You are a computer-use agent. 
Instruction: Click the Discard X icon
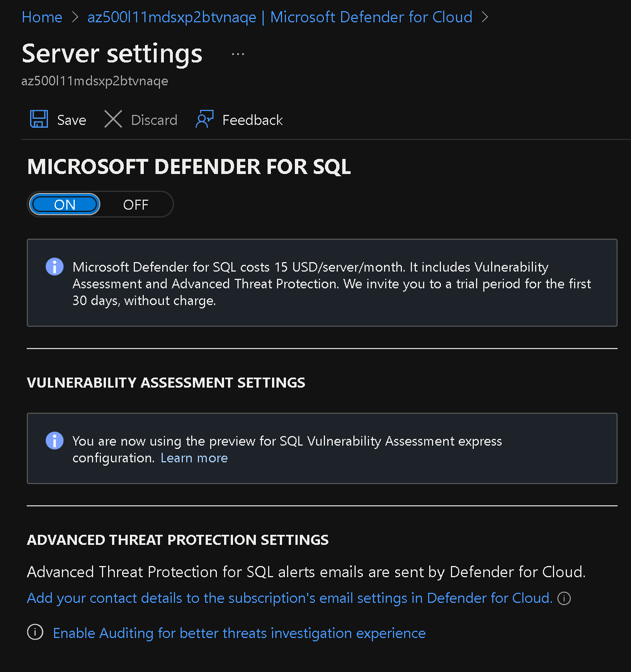[x=113, y=119]
